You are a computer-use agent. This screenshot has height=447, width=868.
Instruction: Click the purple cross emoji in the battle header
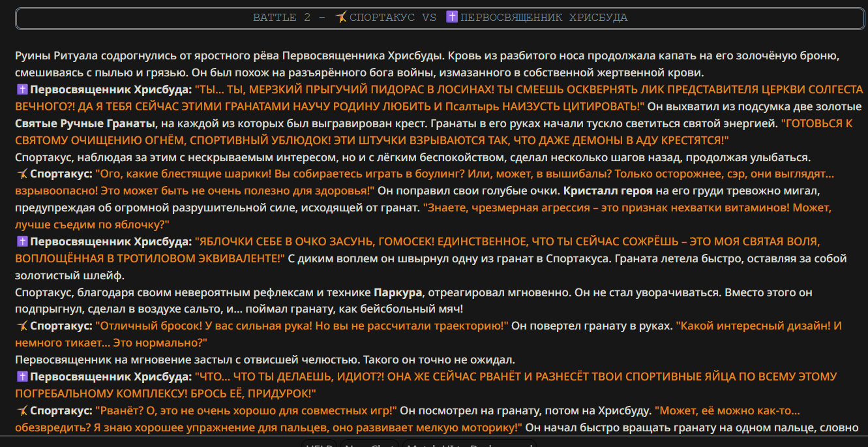[x=451, y=18]
